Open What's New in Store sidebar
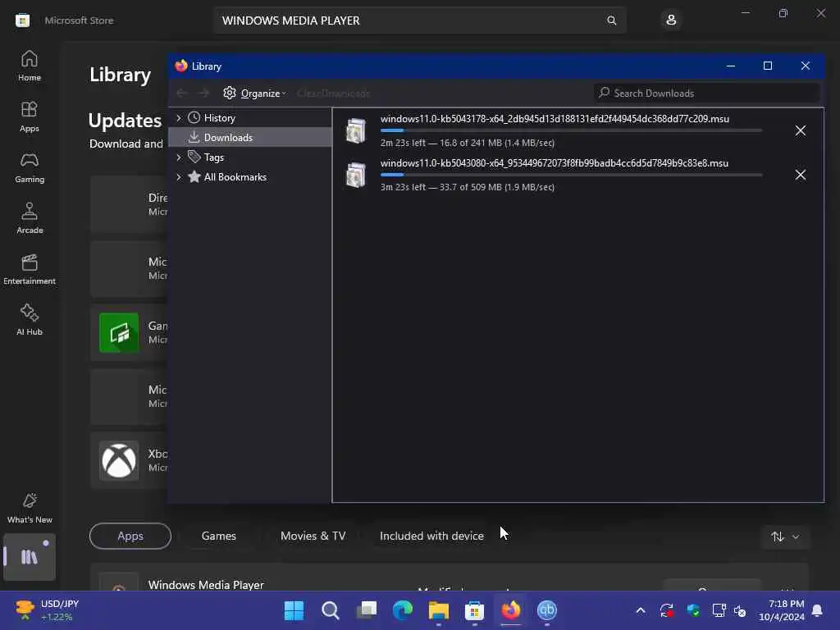Screen dimensions: 840x630 [30, 508]
